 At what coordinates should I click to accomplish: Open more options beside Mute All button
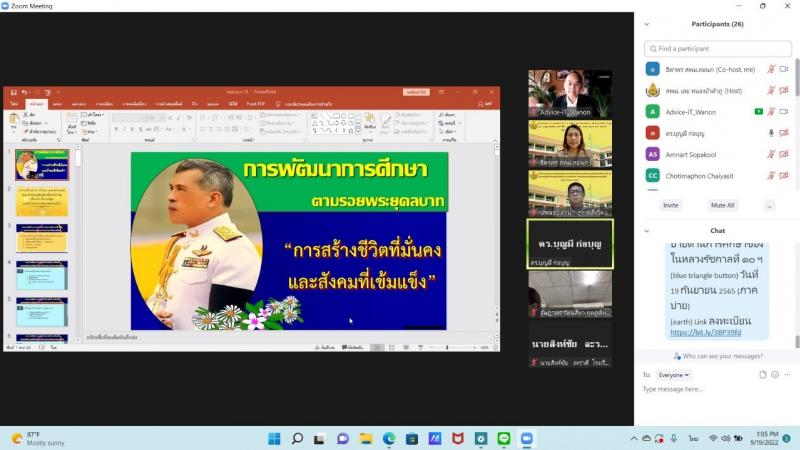pos(769,205)
